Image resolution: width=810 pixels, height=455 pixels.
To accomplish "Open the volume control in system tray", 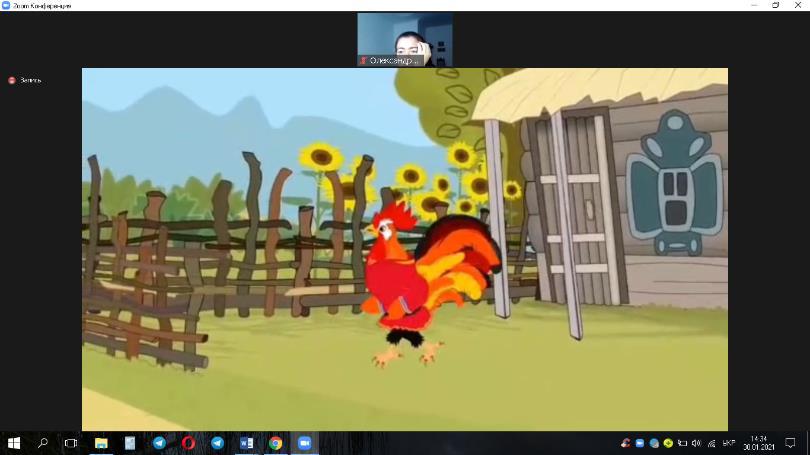I will tap(696, 442).
